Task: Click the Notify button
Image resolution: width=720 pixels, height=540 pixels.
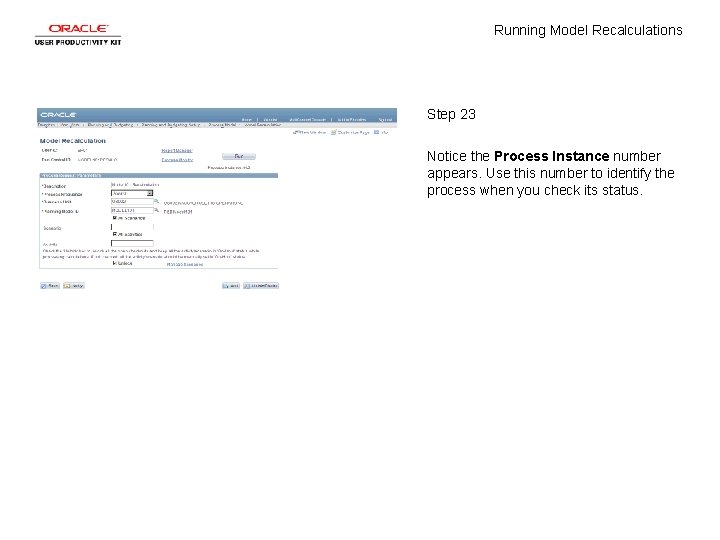Action: coord(74,286)
